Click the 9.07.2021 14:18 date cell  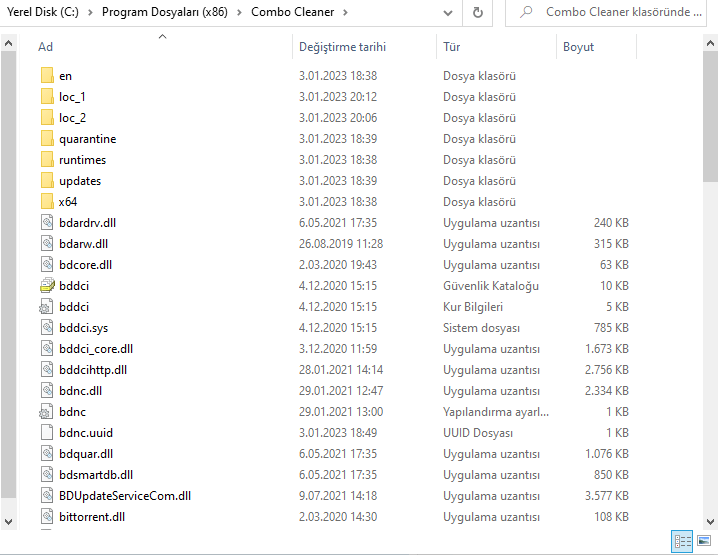[x=338, y=496]
